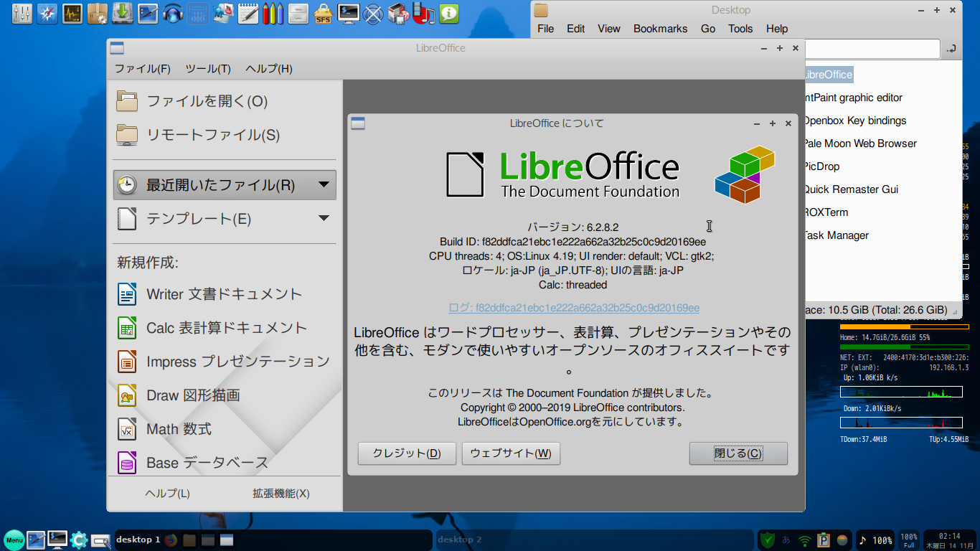Expand the 最近開いたファイル(R) dropdown arrow
980x551 pixels.
(x=324, y=184)
